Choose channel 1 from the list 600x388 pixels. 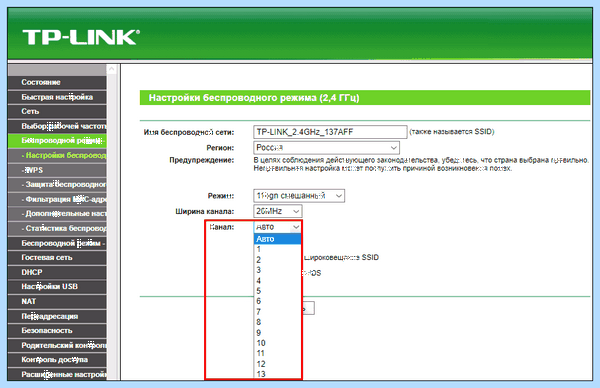278,249
